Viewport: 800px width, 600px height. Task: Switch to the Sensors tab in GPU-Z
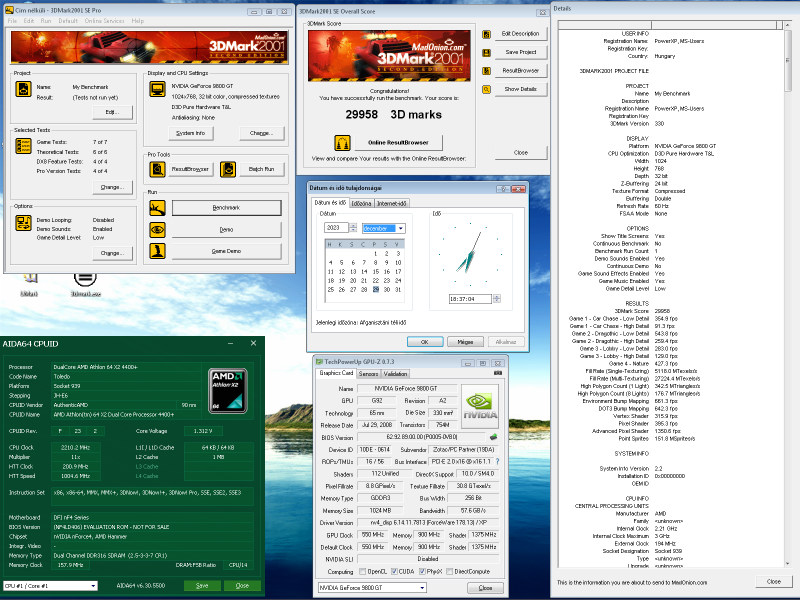click(368, 373)
